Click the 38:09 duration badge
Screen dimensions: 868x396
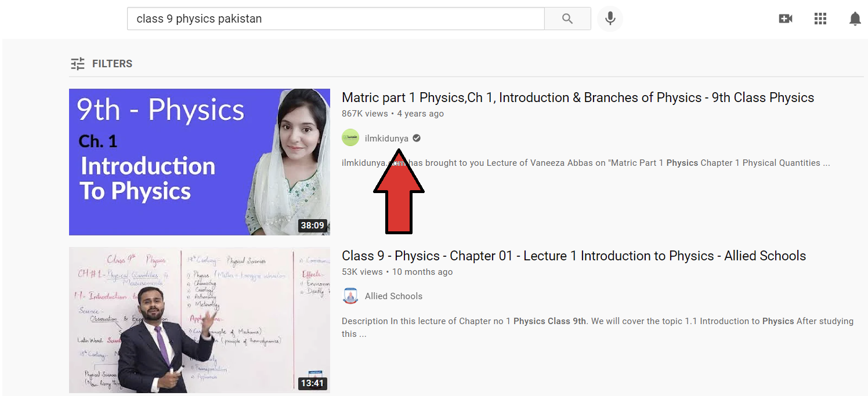point(312,226)
